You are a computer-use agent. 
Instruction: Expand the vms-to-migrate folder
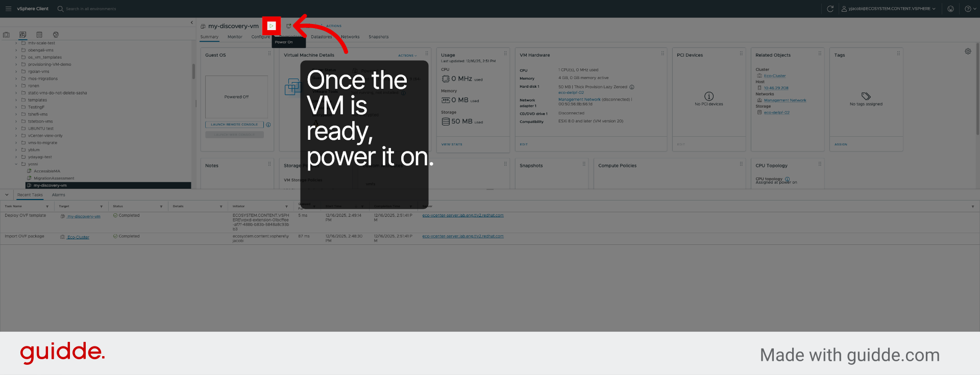16,143
